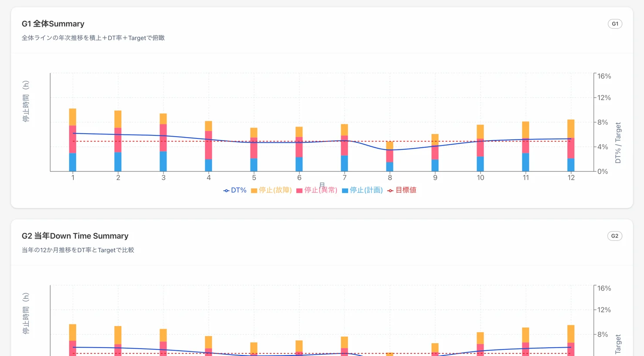
Task: Click the 12% right-axis tick in G1 chart
Action: click(604, 98)
